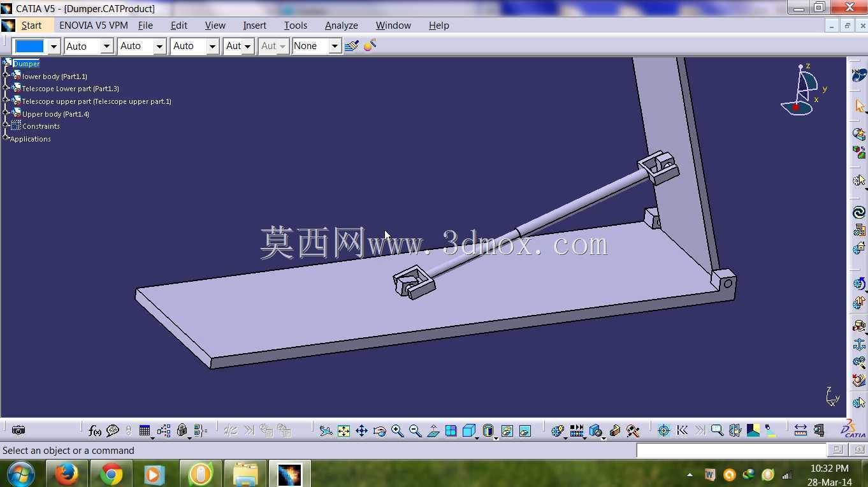Click the wrench and screwdriver tools icon
Viewport: 868px width, 487px height.
coord(632,431)
